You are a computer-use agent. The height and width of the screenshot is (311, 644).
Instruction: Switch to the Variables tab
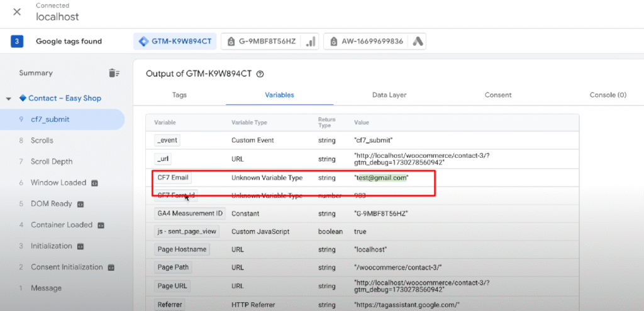[x=279, y=95]
